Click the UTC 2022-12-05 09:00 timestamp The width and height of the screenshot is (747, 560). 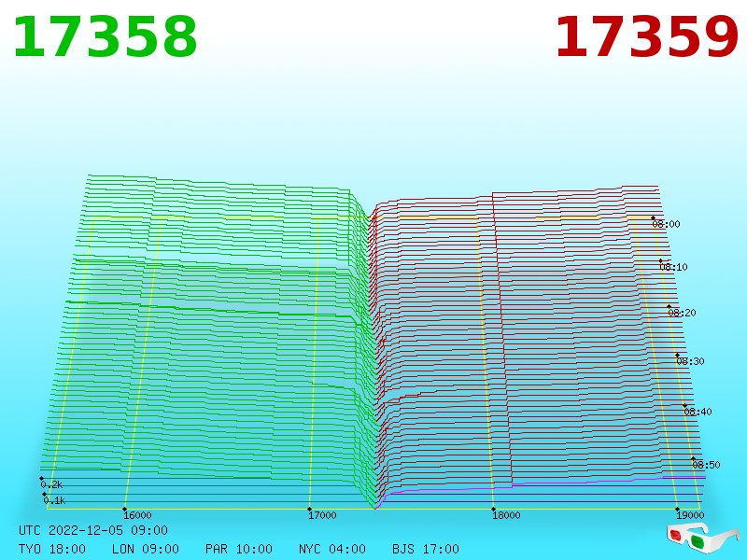click(x=93, y=530)
